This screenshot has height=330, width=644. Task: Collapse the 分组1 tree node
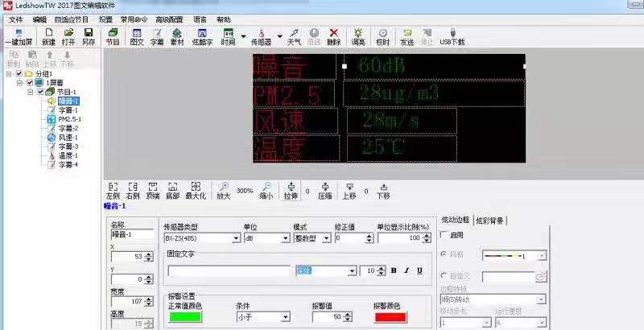pyautogui.click(x=9, y=74)
